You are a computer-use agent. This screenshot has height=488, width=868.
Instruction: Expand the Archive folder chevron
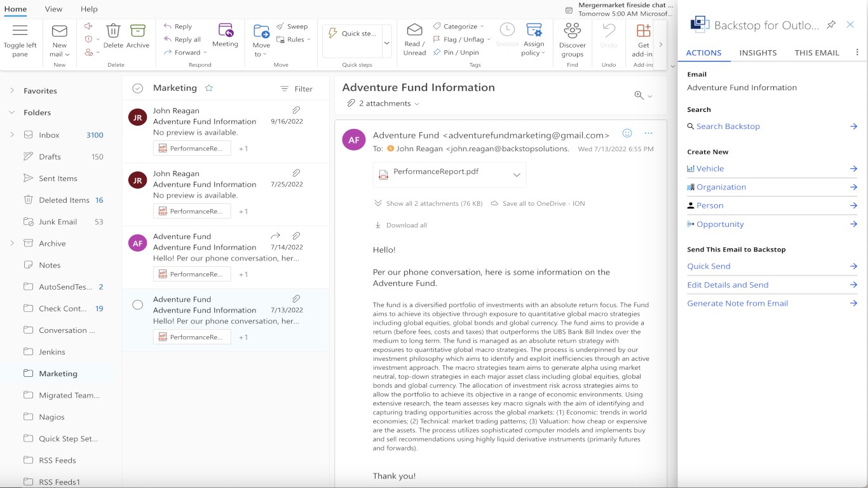point(12,243)
